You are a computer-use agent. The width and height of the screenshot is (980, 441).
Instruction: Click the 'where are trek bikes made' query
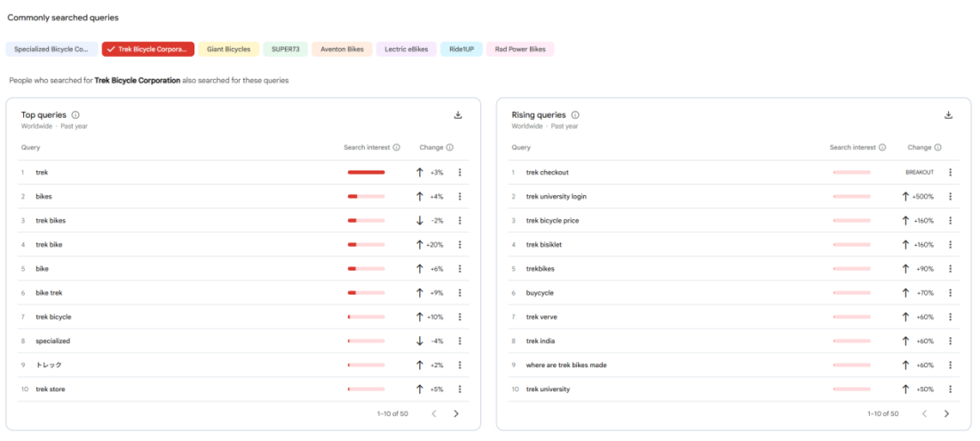pos(566,365)
